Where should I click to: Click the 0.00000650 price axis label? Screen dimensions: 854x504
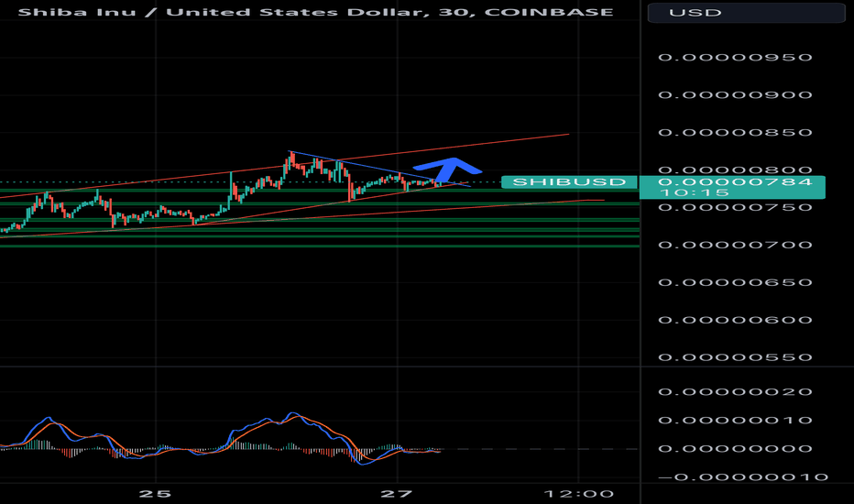tap(735, 283)
